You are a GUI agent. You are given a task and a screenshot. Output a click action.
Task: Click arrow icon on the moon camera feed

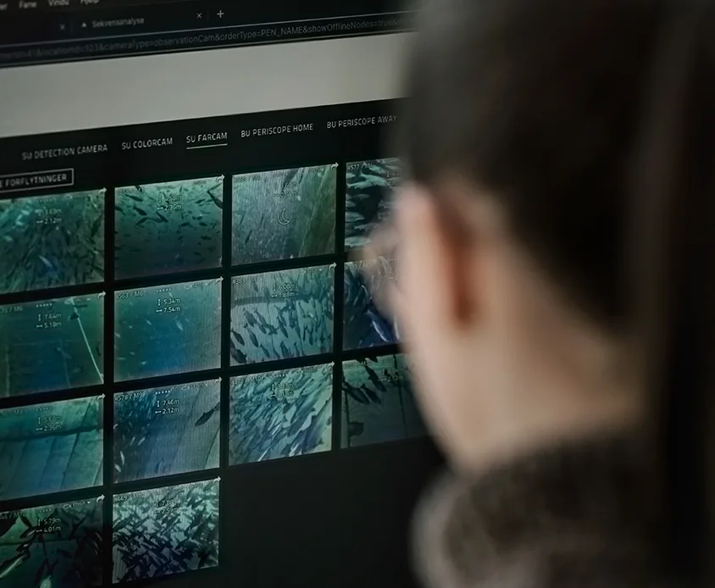point(334,166)
